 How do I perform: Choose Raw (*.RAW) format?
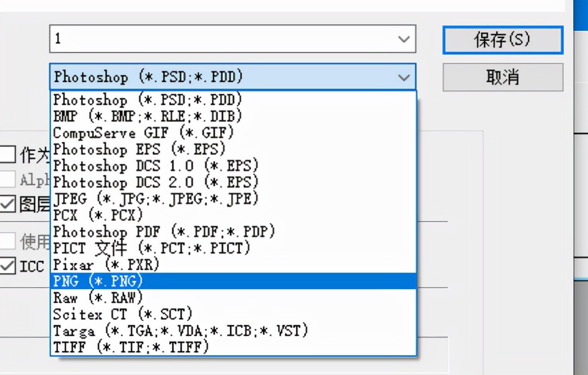233,297
